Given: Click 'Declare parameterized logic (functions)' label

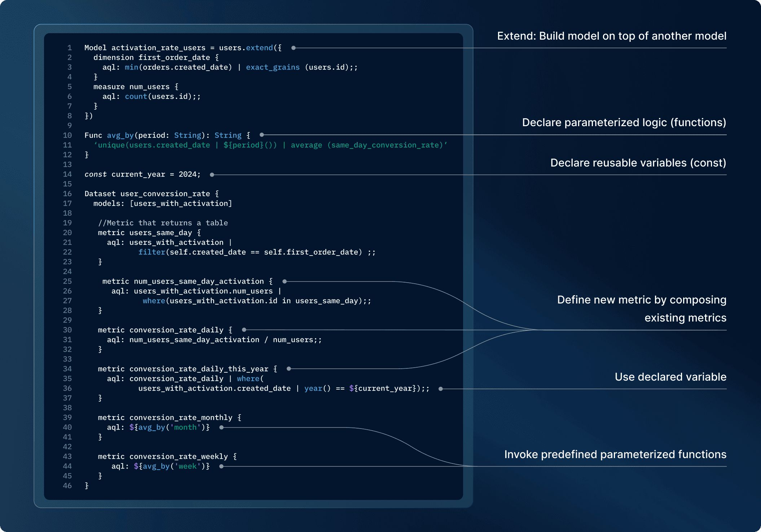Looking at the screenshot, I should [624, 123].
